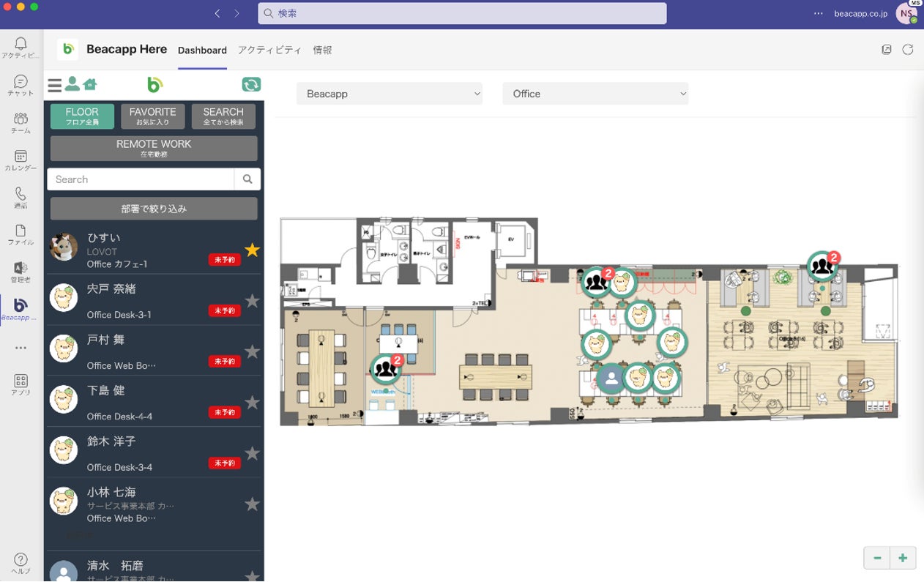Open the hamburger menu in Beacapp panel

coord(55,85)
